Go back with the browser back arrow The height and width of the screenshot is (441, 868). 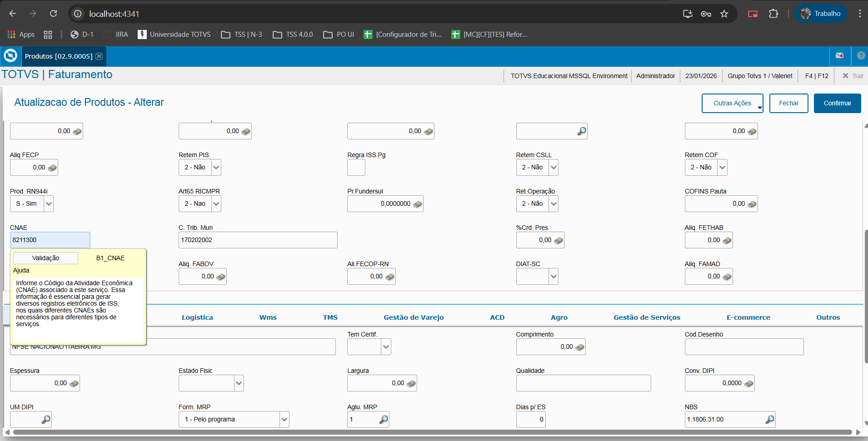coord(13,14)
